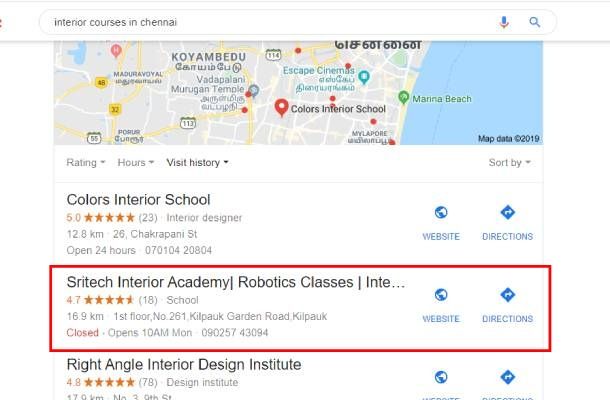Click the red Colors Interior School map pin
Image resolution: width=610 pixels, height=400 pixels.
(x=281, y=107)
